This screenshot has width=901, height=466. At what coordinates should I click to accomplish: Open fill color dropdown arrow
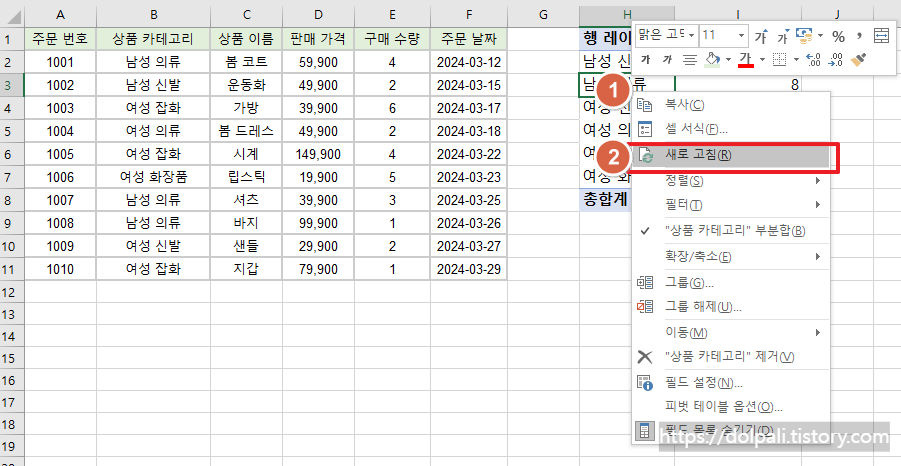click(728, 59)
